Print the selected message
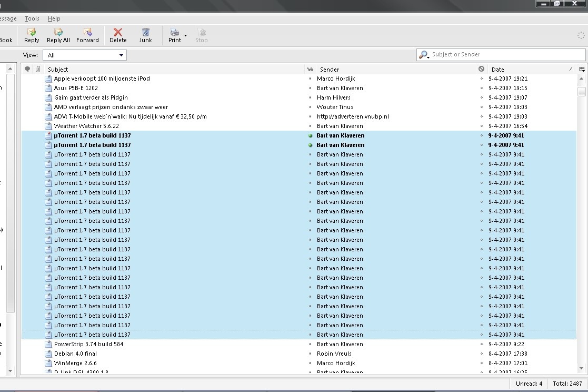Viewport: 588px width, 392px height. tap(174, 35)
